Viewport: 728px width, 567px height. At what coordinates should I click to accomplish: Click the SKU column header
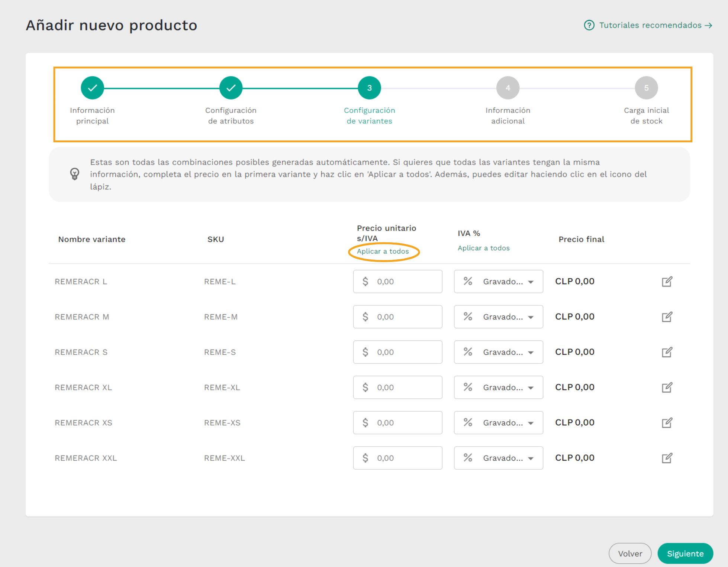coord(216,239)
